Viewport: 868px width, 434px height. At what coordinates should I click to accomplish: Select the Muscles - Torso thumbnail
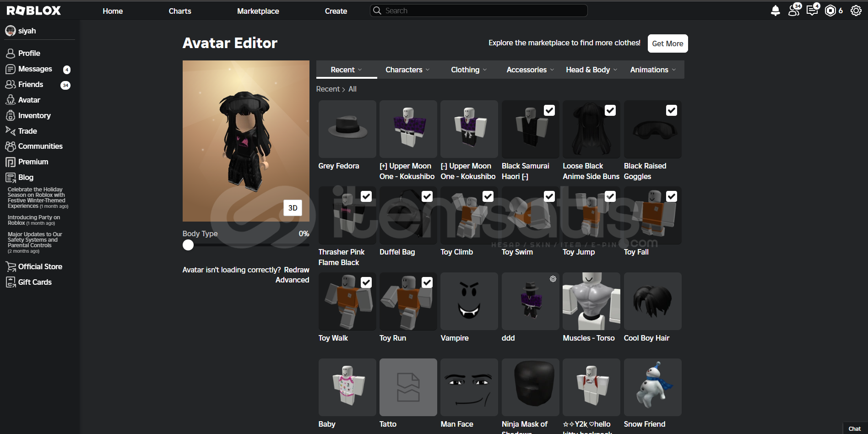click(x=591, y=301)
